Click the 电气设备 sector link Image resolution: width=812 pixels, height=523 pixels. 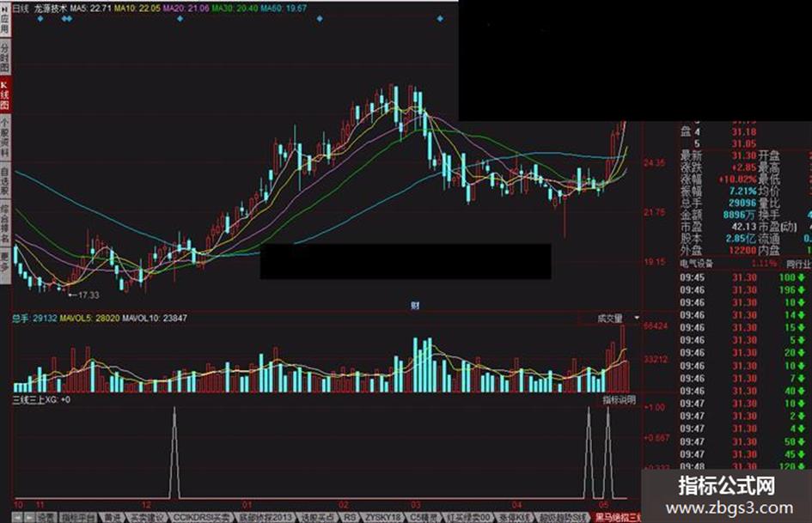tap(697, 265)
